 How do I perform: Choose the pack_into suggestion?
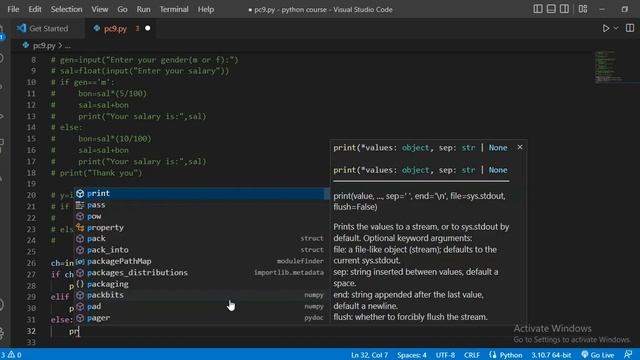(201, 250)
